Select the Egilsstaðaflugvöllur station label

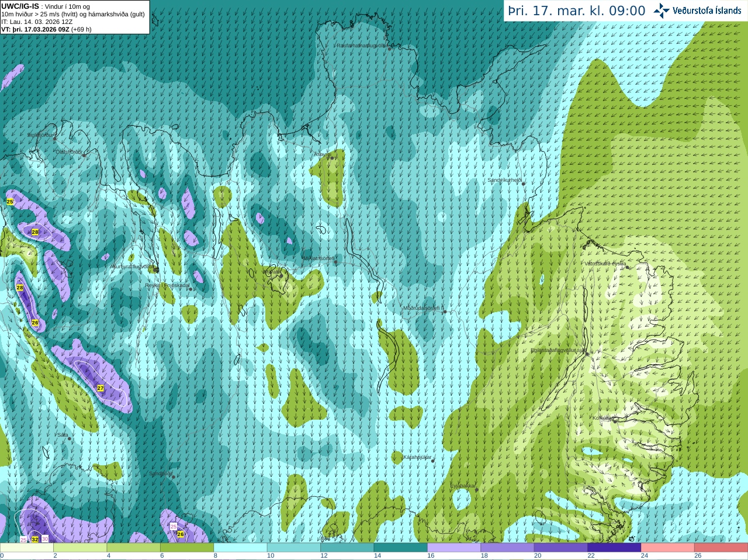click(x=557, y=350)
